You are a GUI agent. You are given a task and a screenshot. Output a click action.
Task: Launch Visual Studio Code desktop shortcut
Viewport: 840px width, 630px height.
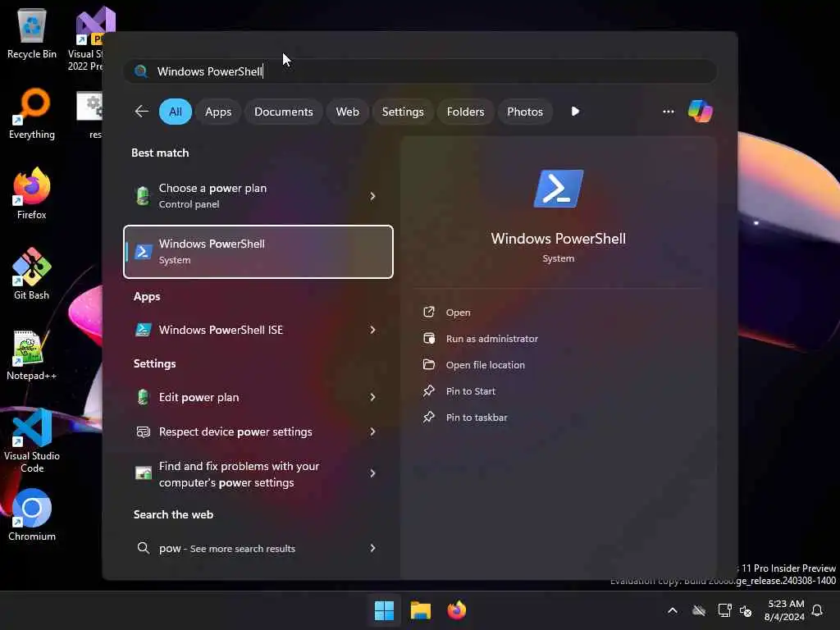coord(32,441)
